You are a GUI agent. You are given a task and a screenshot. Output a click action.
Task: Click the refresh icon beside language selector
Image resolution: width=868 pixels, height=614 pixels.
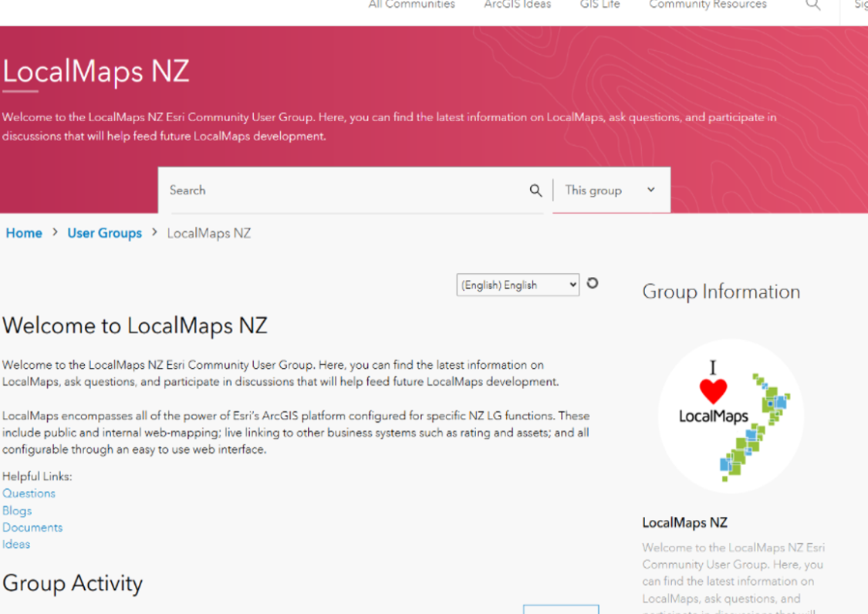click(593, 283)
